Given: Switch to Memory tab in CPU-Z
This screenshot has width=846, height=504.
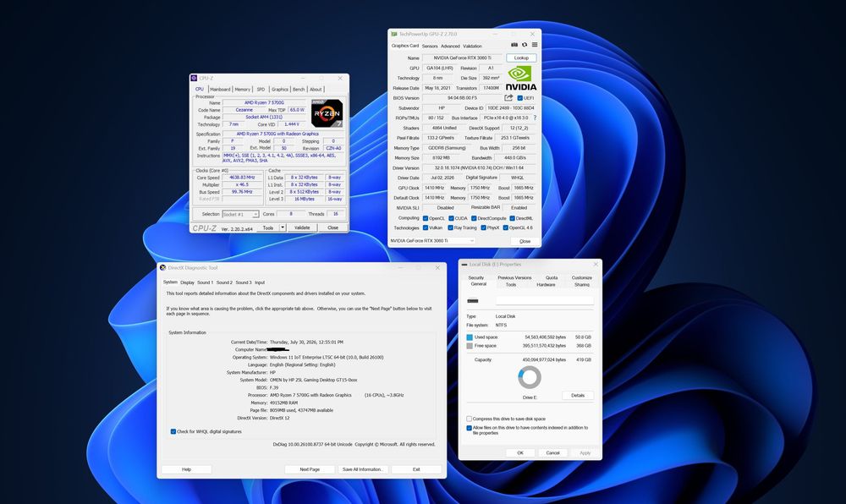Looking at the screenshot, I should pos(242,89).
